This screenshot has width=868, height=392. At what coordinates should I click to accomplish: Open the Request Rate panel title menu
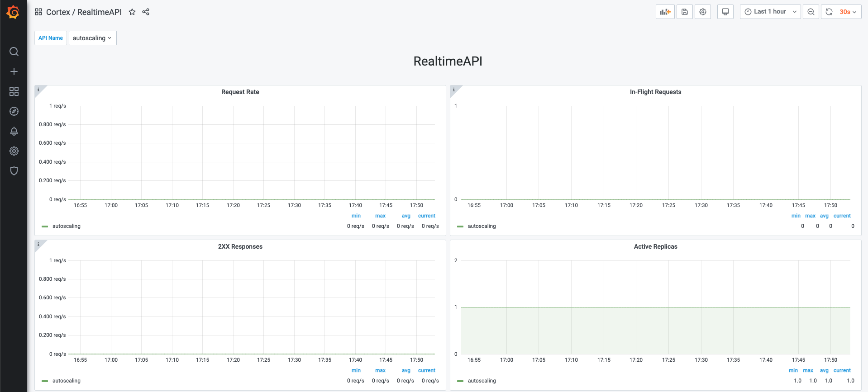tap(240, 92)
